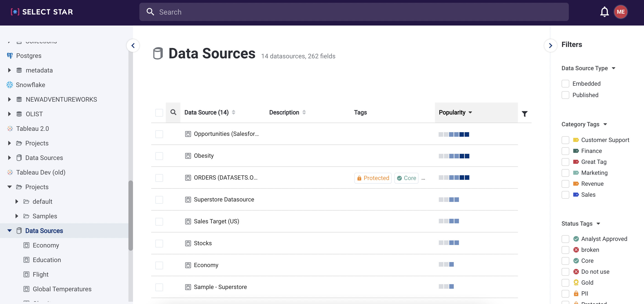644x304 pixels.
Task: Open the ME user avatar menu
Action: [x=620, y=12]
